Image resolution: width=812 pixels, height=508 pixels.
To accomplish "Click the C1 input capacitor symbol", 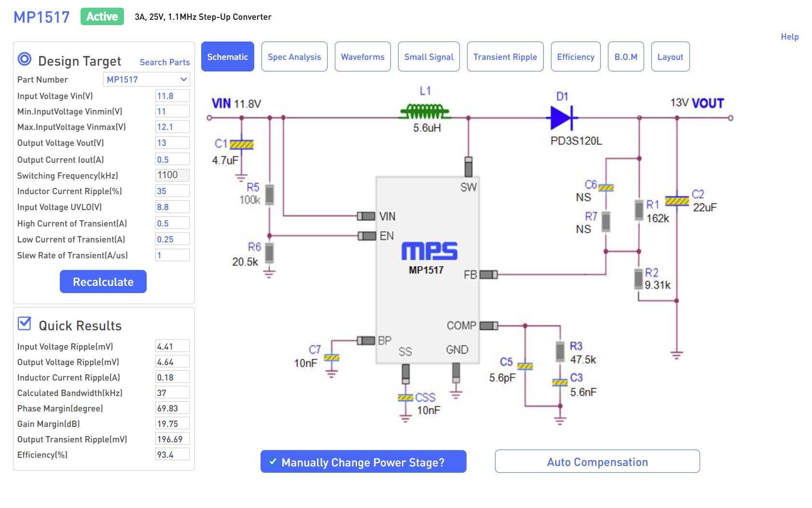I will tap(241, 144).
